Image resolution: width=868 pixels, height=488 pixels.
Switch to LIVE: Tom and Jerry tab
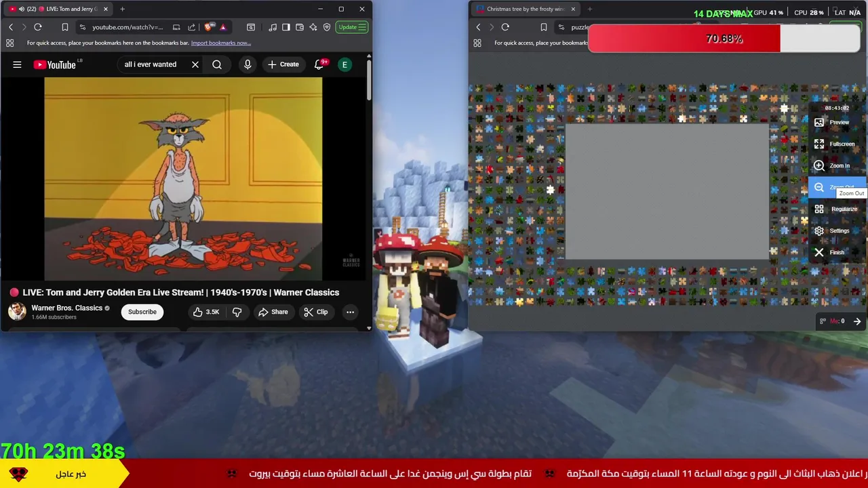tap(58, 9)
